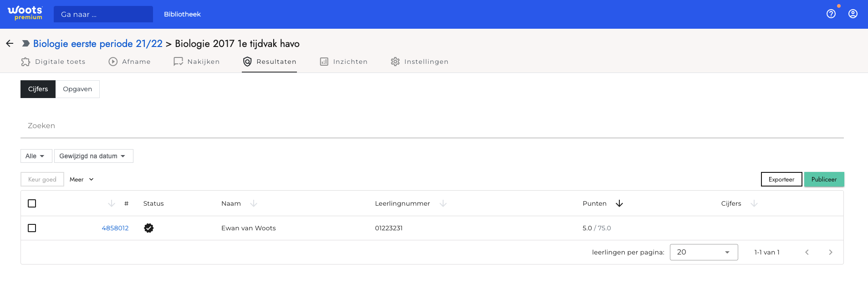Click the score 5.0 / 75.0
Screen dimensions: 868x301
point(597,228)
